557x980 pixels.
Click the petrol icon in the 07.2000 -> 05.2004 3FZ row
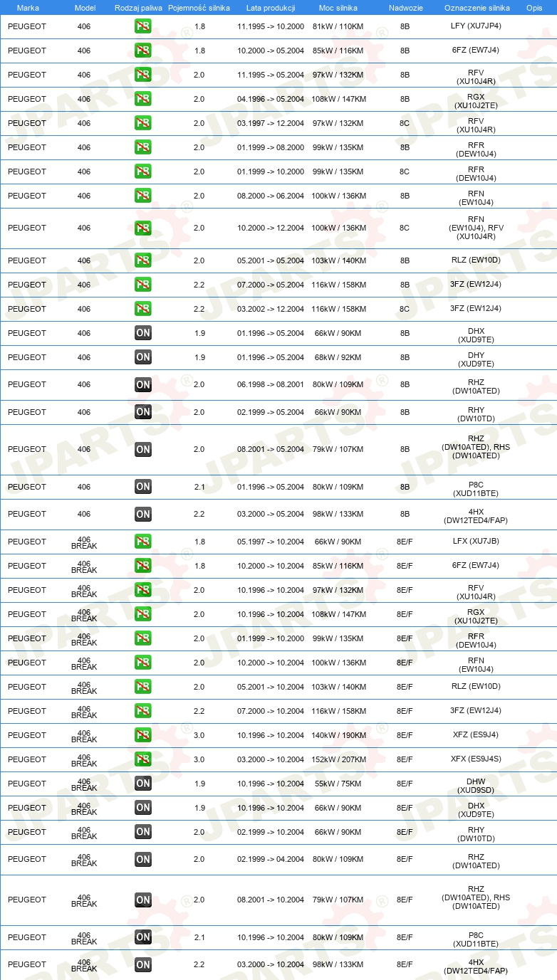pyautogui.click(x=142, y=285)
